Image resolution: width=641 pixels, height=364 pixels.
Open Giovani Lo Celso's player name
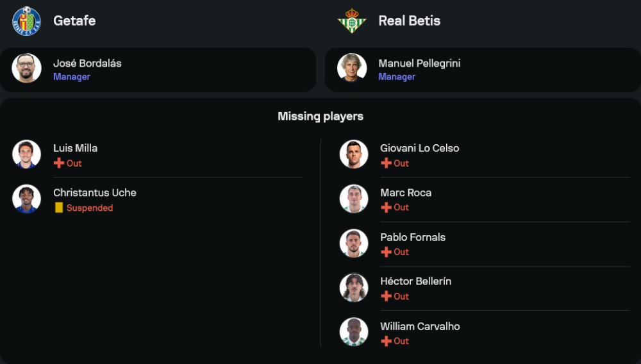click(x=420, y=148)
